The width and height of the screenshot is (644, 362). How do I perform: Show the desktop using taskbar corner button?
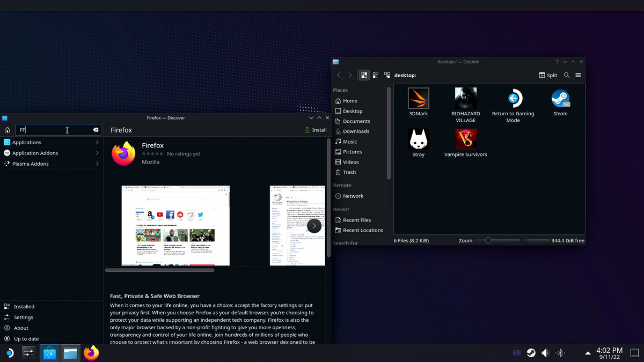coord(634,353)
